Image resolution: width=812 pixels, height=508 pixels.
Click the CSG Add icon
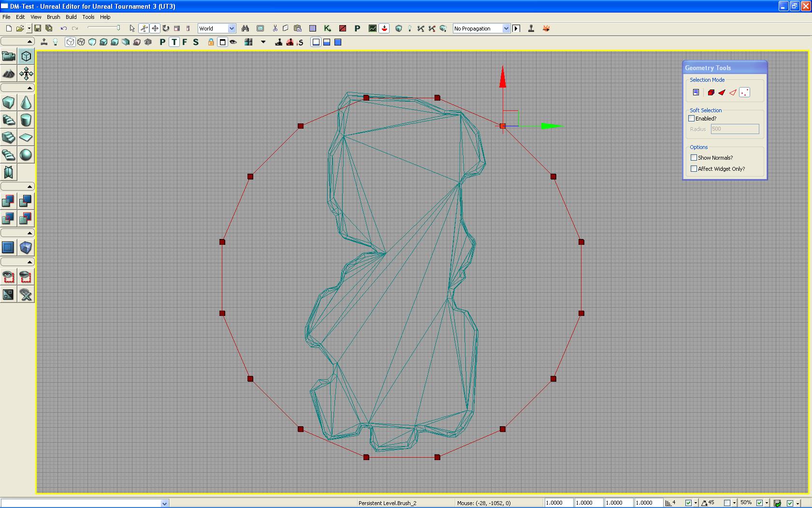8,201
